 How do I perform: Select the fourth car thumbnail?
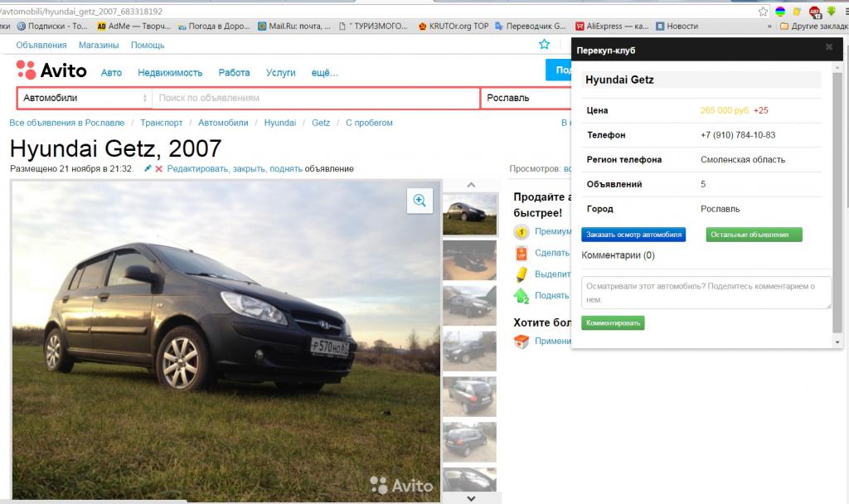click(469, 351)
